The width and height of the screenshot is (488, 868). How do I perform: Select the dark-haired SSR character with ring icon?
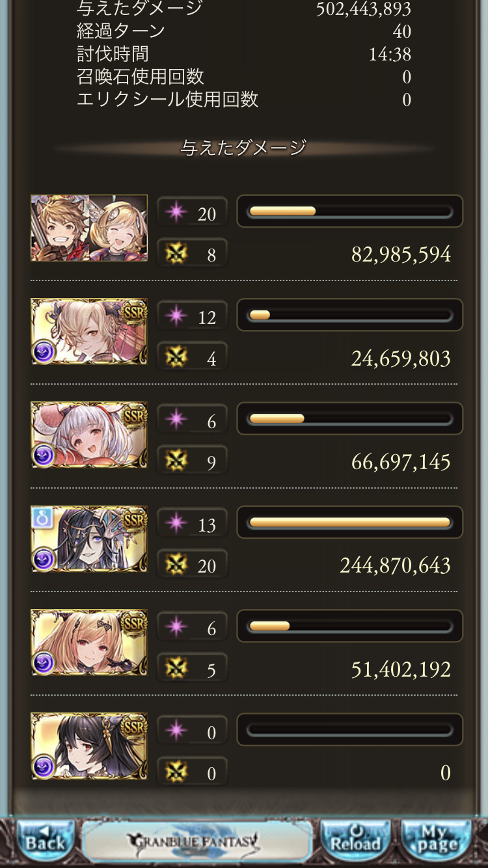[x=89, y=539]
